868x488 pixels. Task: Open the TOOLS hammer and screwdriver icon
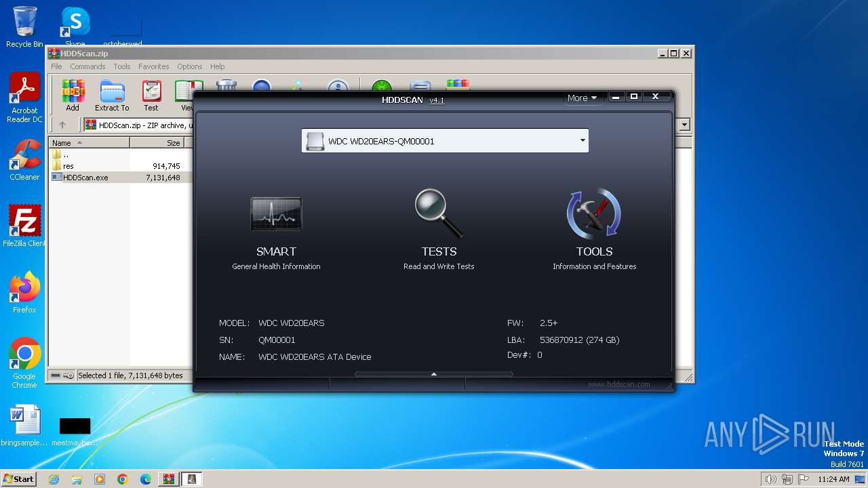coord(594,214)
